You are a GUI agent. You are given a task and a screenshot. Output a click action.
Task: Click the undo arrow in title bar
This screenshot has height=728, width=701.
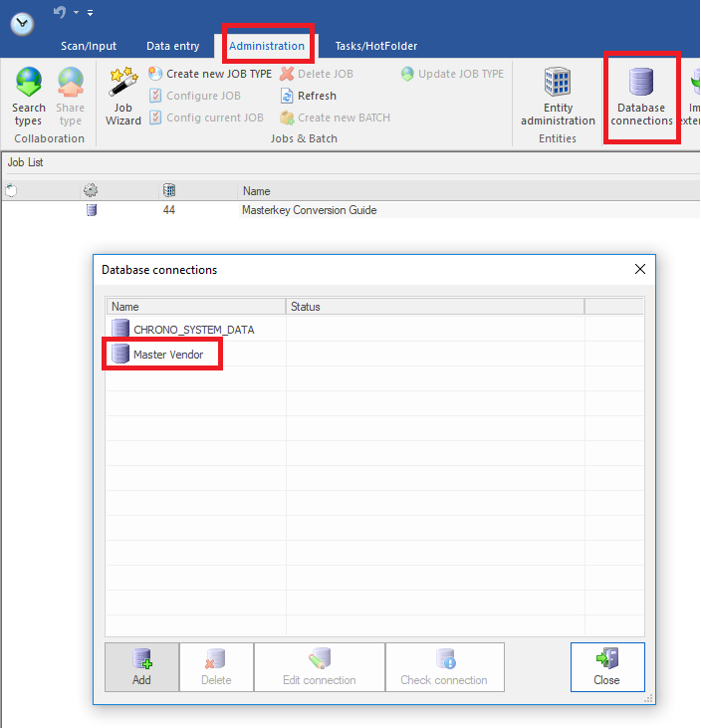pyautogui.click(x=60, y=12)
